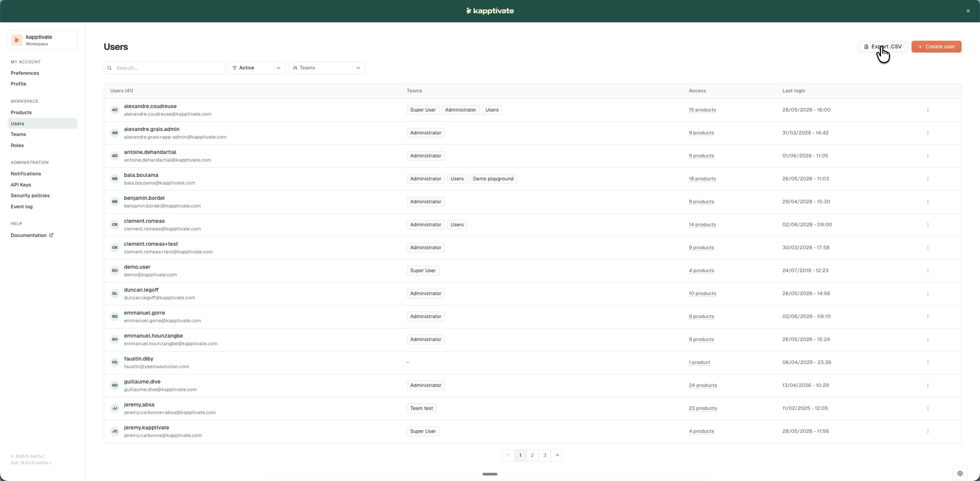This screenshot has height=481, width=980.
Task: Open Event log in the sidebar
Action: tap(22, 207)
